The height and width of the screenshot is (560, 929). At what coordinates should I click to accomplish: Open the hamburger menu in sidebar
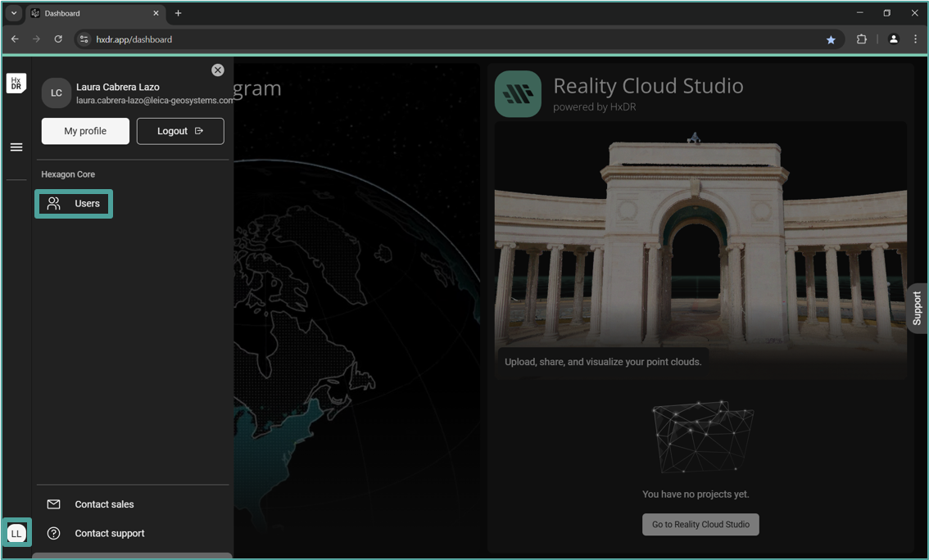tap(16, 147)
